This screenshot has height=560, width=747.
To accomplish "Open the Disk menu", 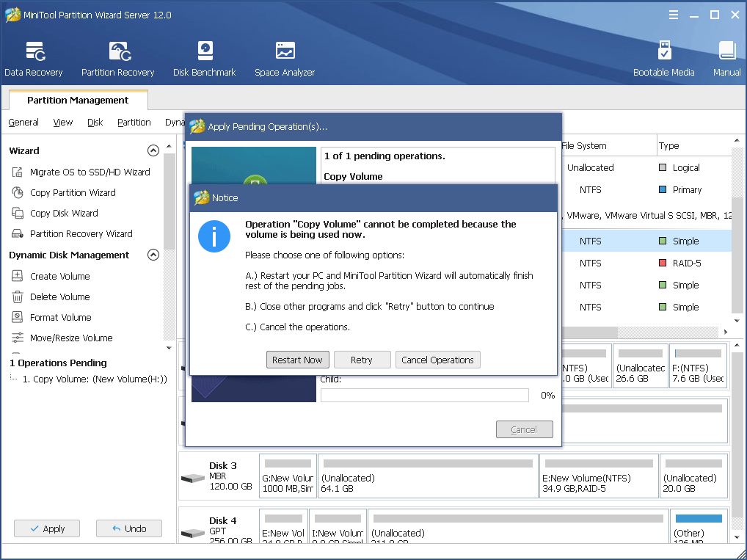I will pos(95,123).
